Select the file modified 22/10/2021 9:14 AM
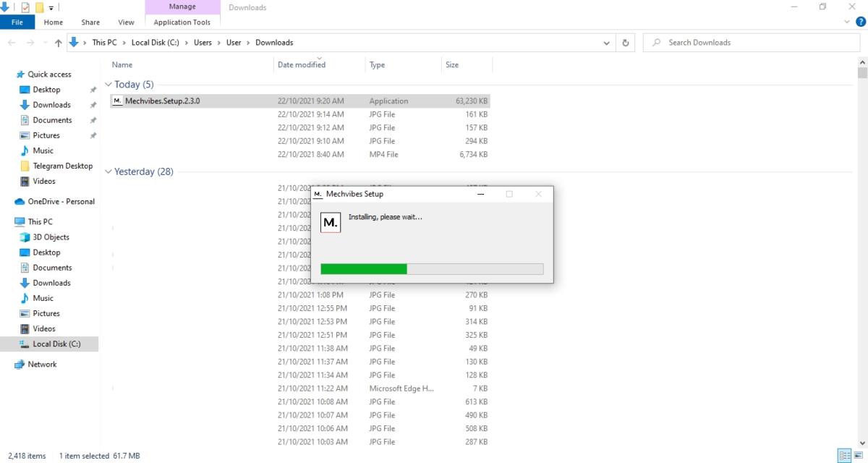The height and width of the screenshot is (463, 868). [299, 114]
